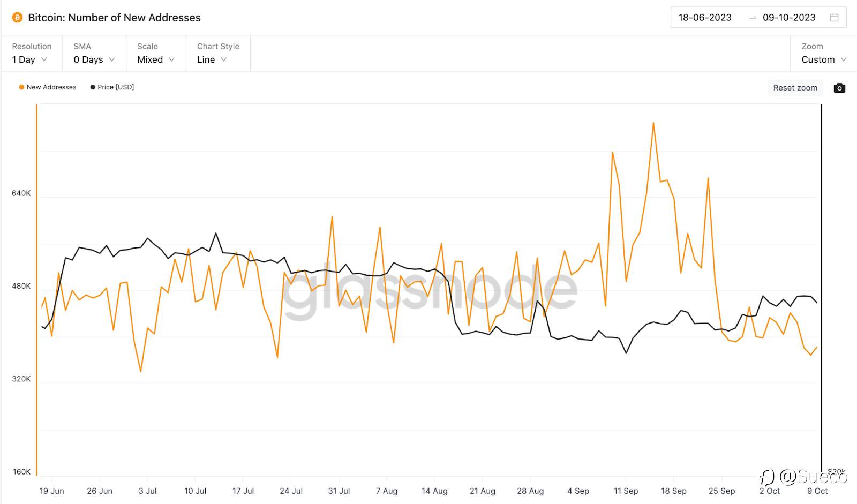Click the 480K y-axis label
Screen dimensions: 857x504
click(21, 286)
